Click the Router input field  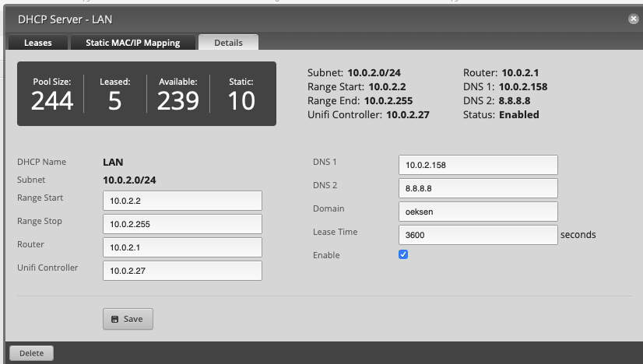[x=182, y=247]
